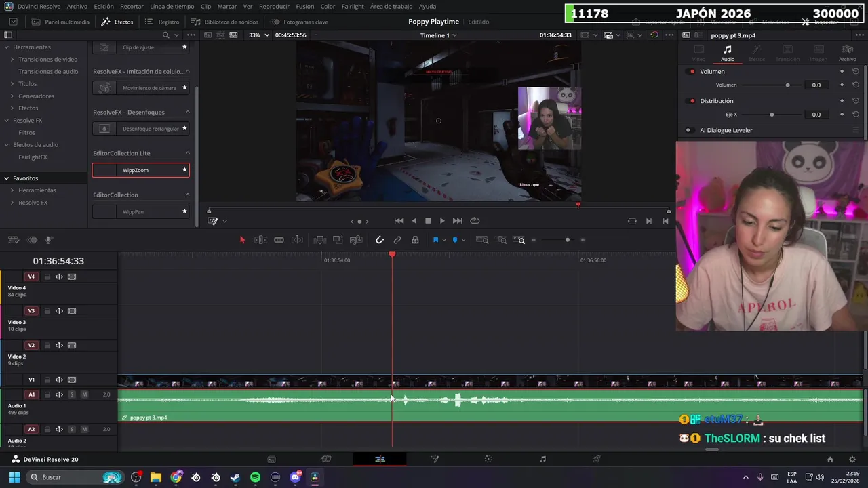Screen dimensions: 868x488
Task: Toggle the voiceover microphone icon in timeline toolbar
Action: (49, 240)
